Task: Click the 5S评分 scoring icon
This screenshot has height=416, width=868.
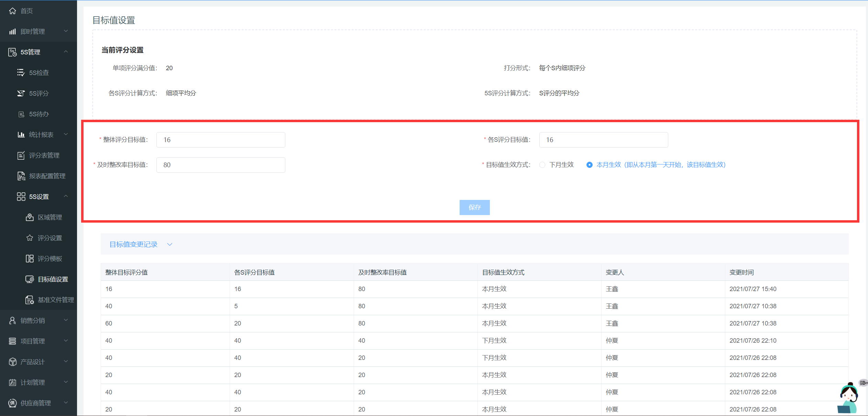Action: 21,93
